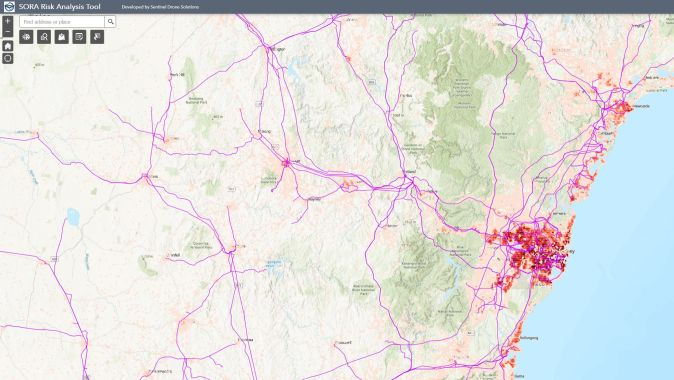Screen dimensions: 674x380
Task: Open the edit form widget icon
Action: tap(80, 37)
